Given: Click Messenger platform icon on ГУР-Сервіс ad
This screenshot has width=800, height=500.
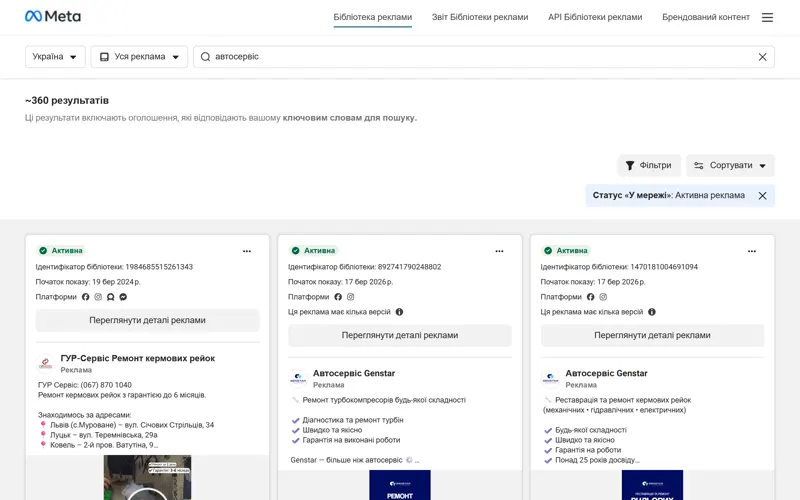Looking at the screenshot, I should point(123,297).
